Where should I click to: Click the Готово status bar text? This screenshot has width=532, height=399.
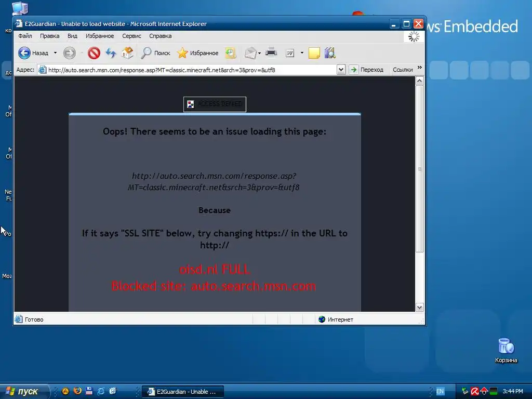tap(34, 320)
